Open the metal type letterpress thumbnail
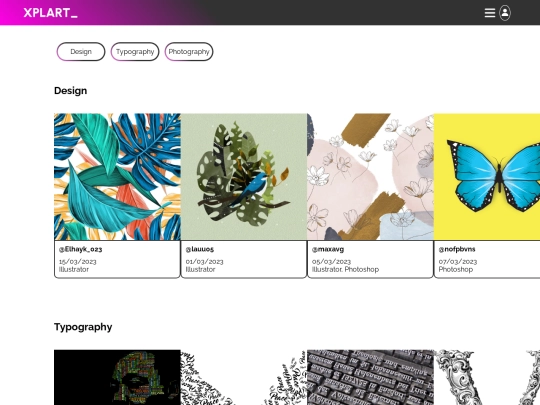Image resolution: width=540 pixels, height=405 pixels. [x=370, y=377]
